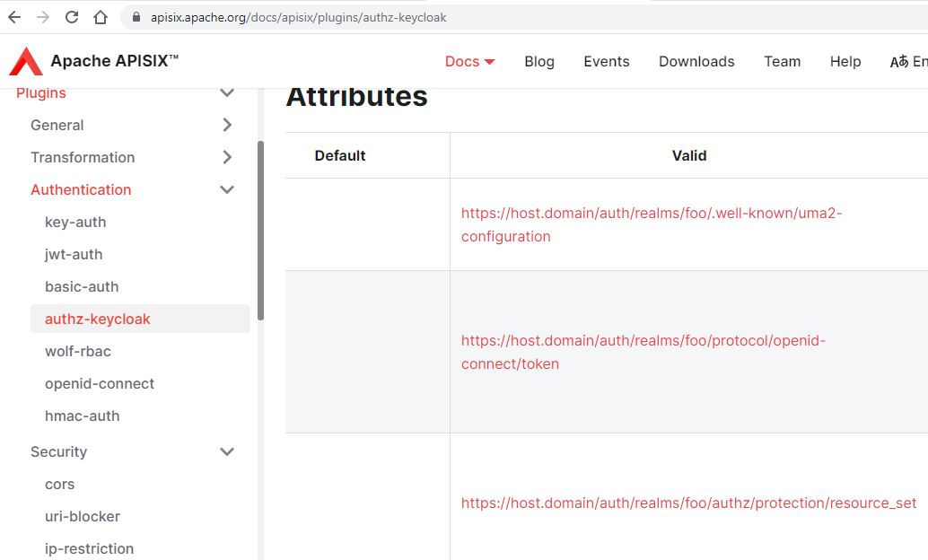Expand the Transformation category chevron
928x560 pixels.
(x=227, y=157)
